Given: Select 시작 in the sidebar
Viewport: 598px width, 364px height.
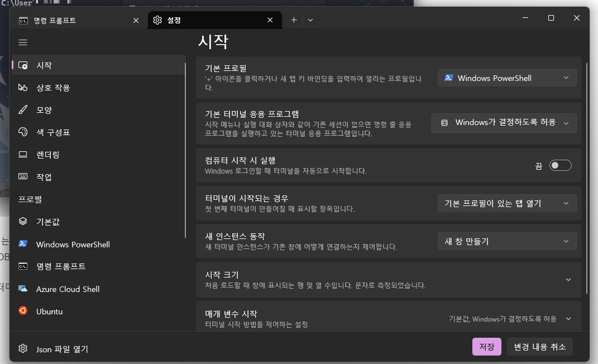Looking at the screenshot, I should [x=99, y=65].
